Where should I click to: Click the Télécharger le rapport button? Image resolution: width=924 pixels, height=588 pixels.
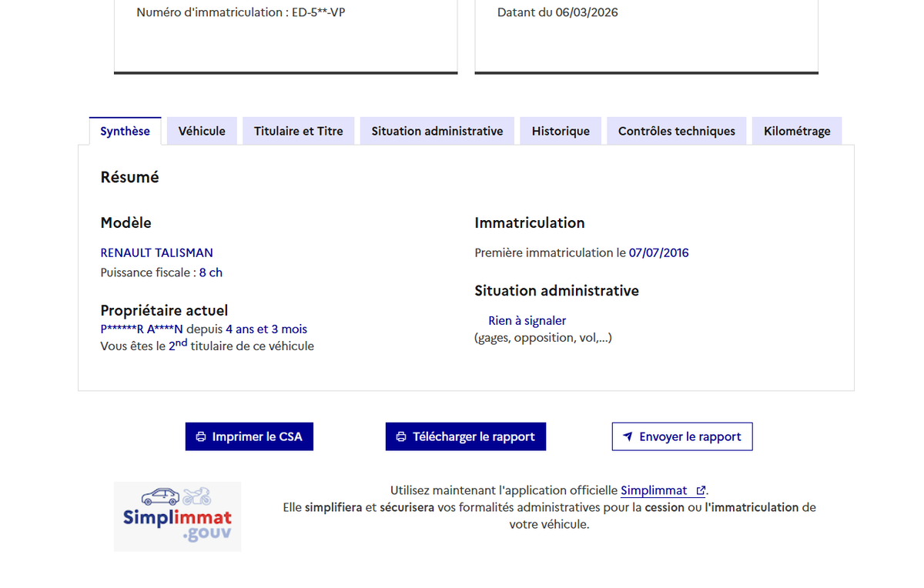[x=466, y=436]
